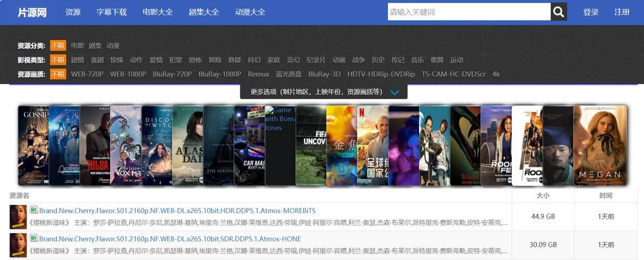Open The Rookie white poster
The height and width of the screenshot is (260, 644).
click(527, 145)
